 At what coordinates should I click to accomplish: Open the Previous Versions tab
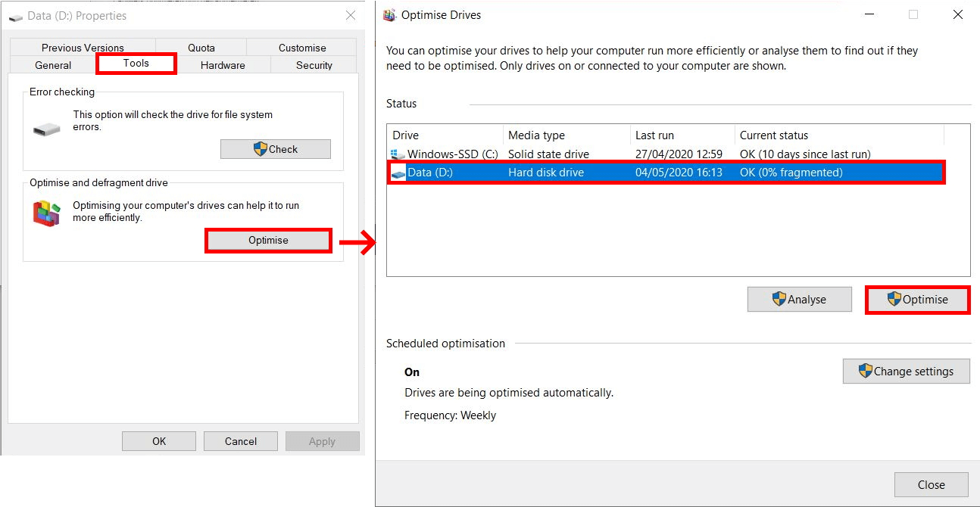83,48
